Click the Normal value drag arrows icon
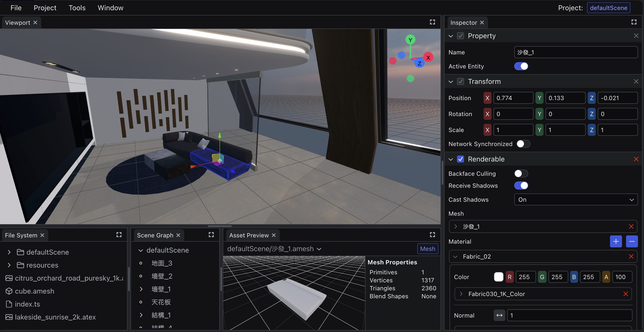The image size is (644, 332). [499, 315]
